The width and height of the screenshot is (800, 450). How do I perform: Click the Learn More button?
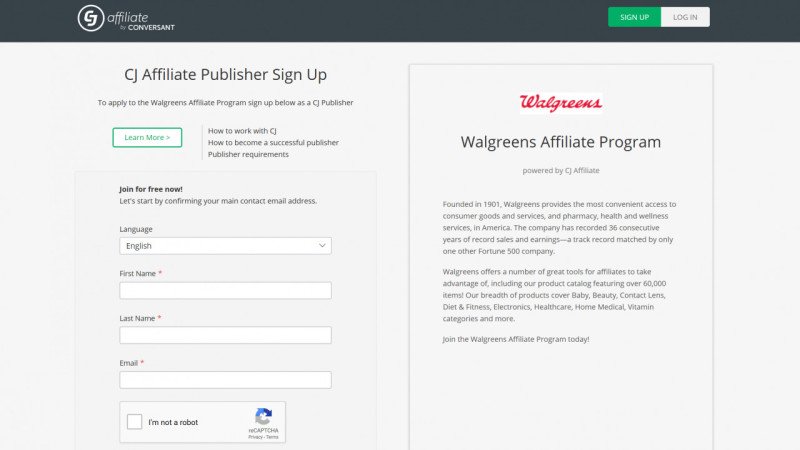point(147,137)
